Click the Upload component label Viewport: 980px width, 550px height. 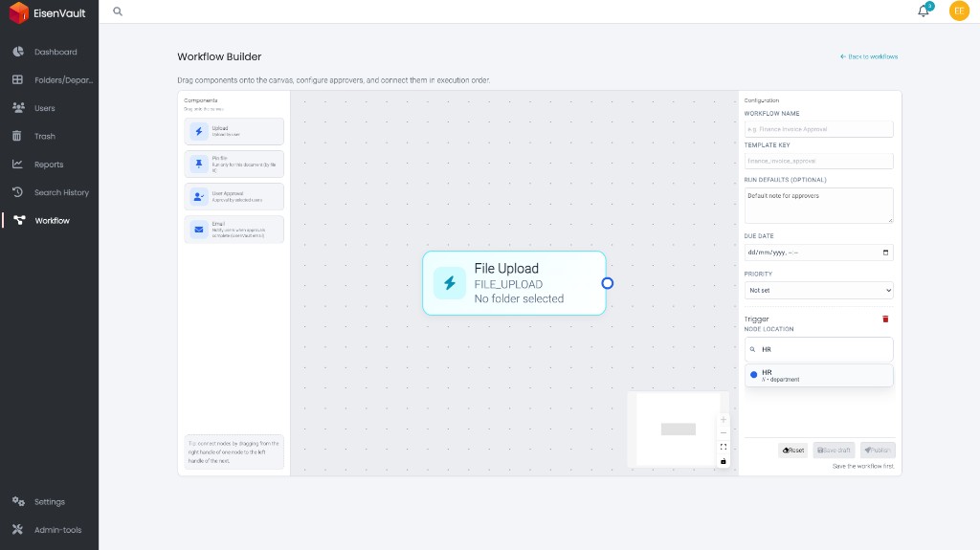click(x=220, y=128)
